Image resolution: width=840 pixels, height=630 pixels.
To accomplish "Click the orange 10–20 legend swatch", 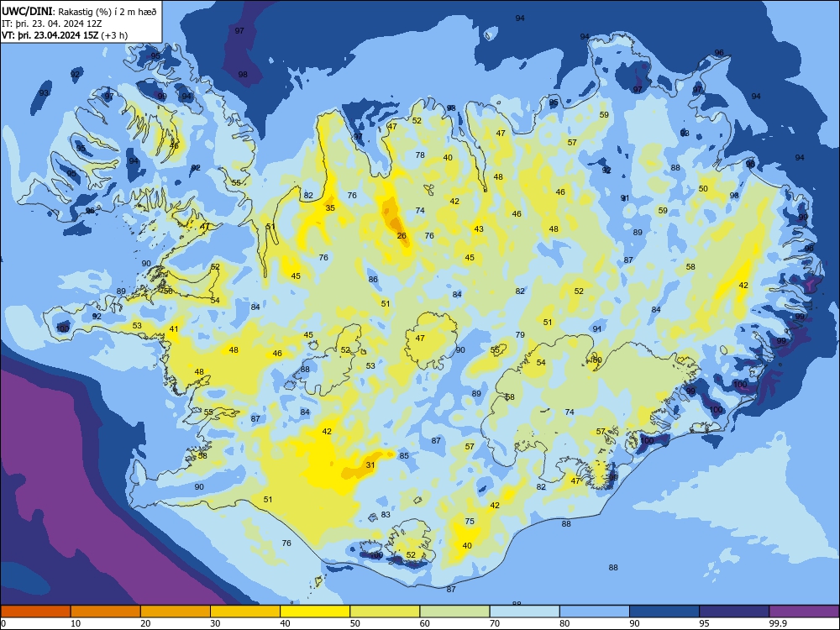I will point(106,612).
